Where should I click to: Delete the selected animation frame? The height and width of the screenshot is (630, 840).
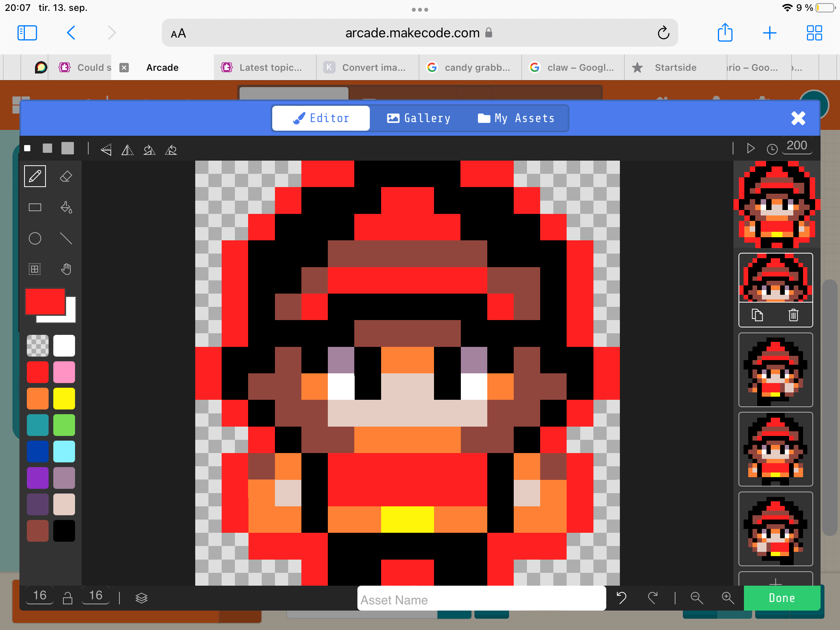click(x=793, y=315)
